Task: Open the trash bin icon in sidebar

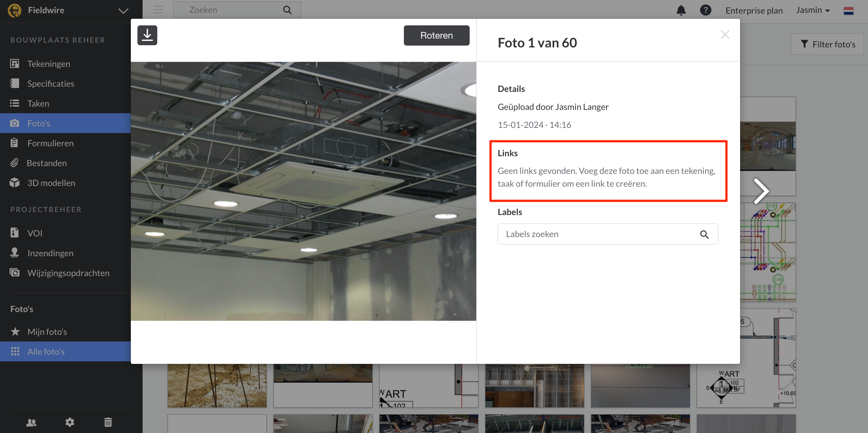Action: tap(108, 422)
